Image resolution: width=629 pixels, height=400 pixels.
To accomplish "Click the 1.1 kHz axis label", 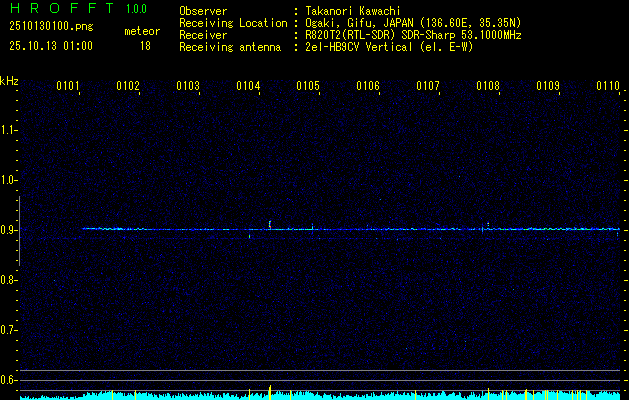I will 7,130.
